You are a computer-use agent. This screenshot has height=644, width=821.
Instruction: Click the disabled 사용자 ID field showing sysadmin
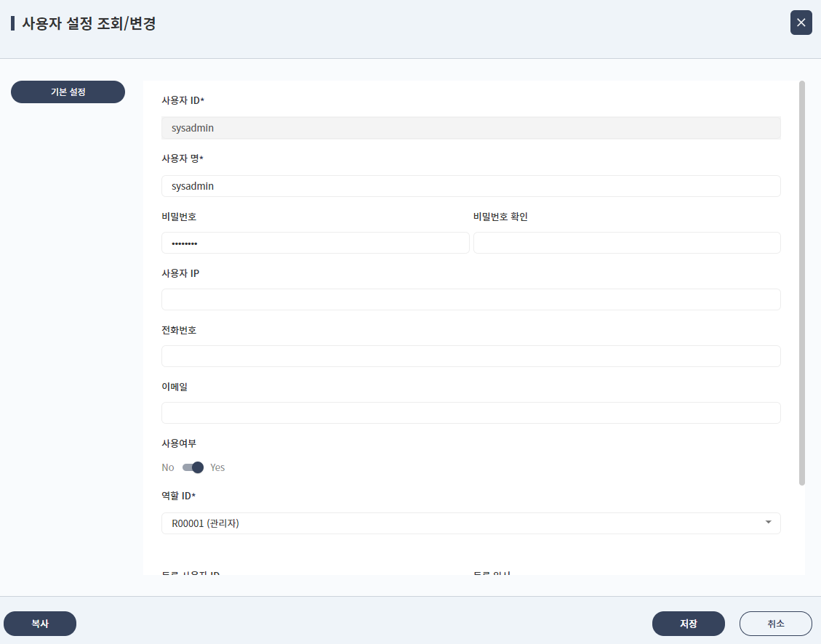471,127
